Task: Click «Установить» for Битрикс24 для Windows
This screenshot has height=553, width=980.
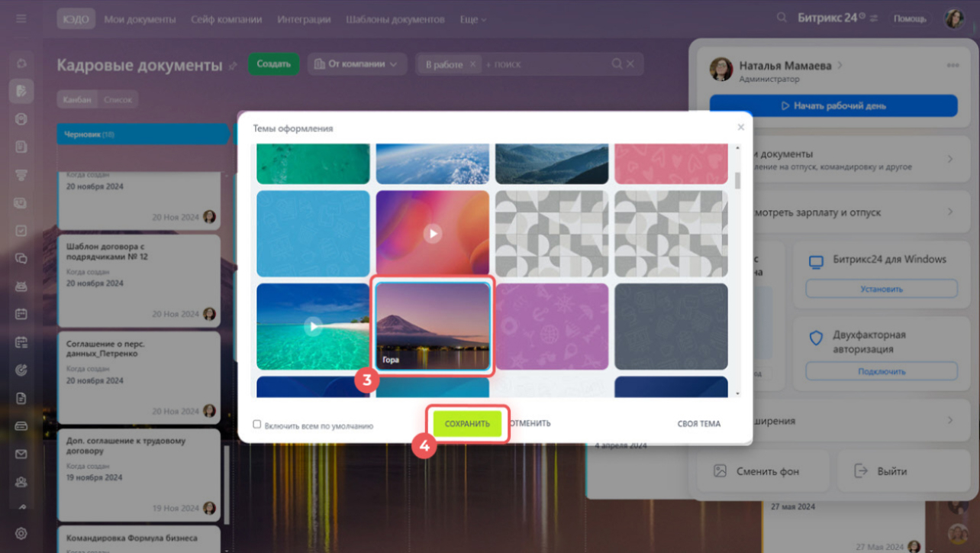Action: pos(882,289)
